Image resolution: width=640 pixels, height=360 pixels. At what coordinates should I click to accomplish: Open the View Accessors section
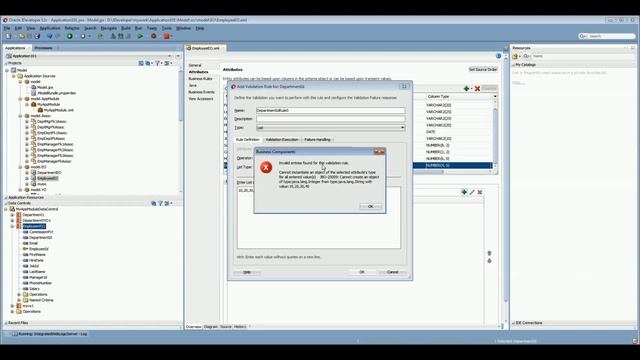coord(201,99)
